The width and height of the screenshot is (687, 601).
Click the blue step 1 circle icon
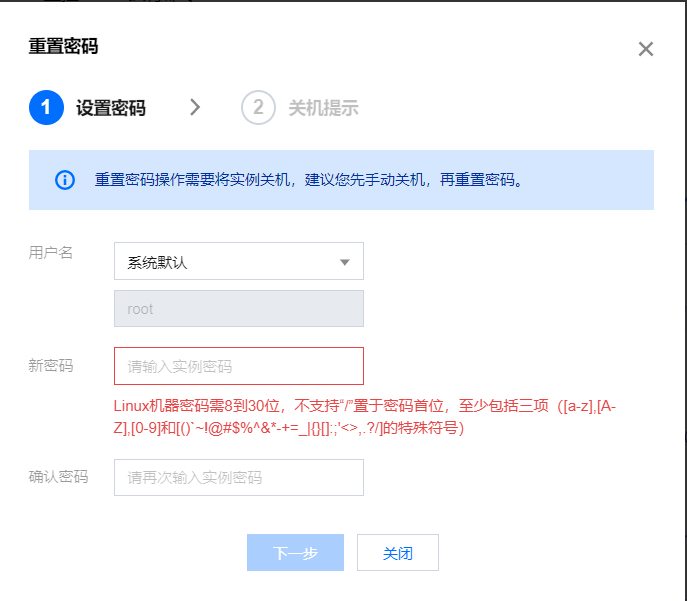(x=46, y=108)
